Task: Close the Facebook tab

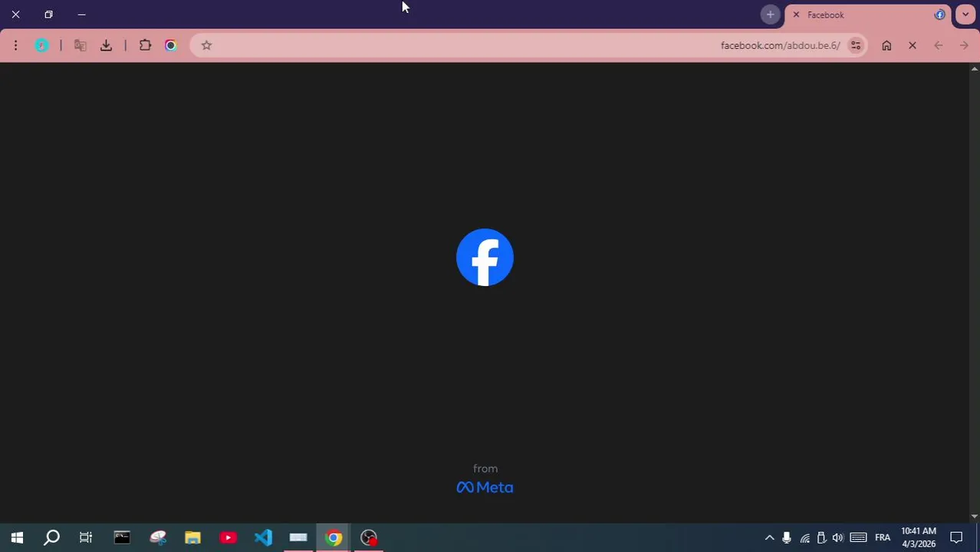Action: 796,15
